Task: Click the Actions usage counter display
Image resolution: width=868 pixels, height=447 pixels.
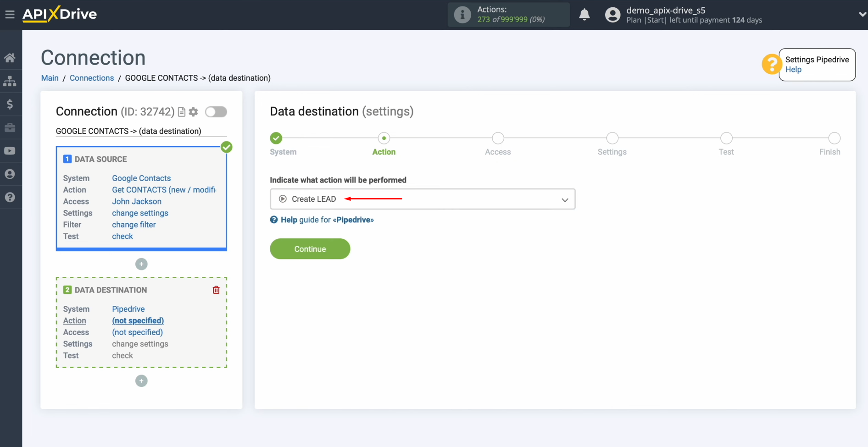Action: (508, 15)
